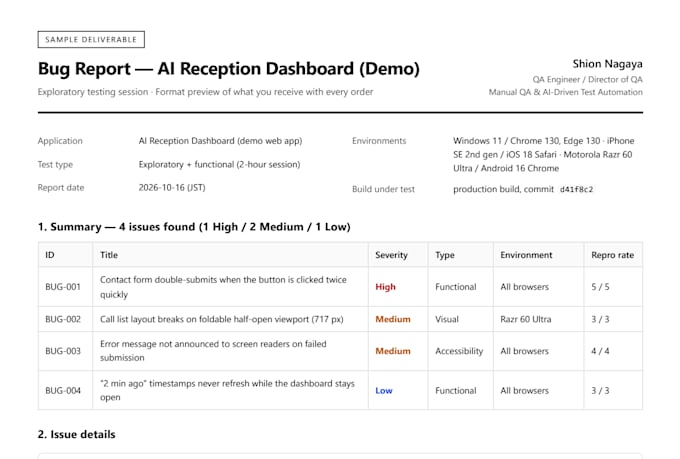
Task: Click All browsers in the BUG-001 row
Action: (x=524, y=287)
